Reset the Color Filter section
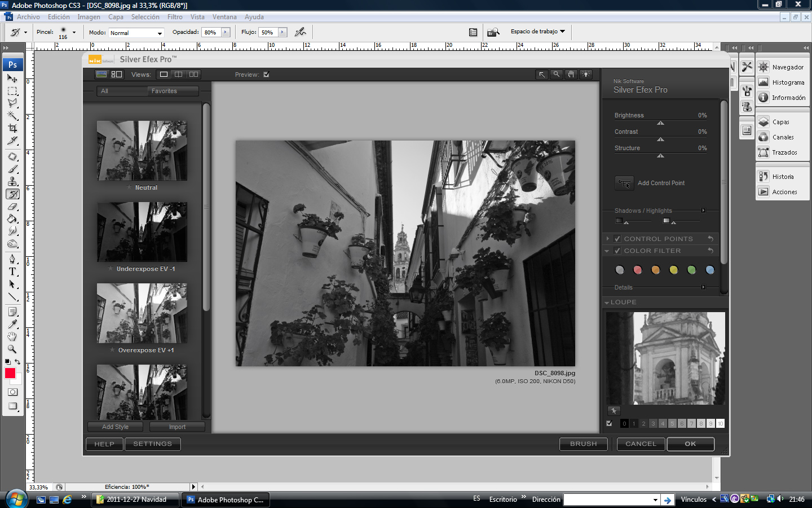The width and height of the screenshot is (812, 508). [710, 251]
